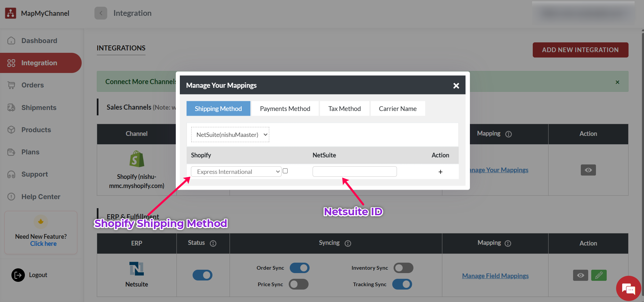Click the plus icon to add mapping row

[x=440, y=172]
